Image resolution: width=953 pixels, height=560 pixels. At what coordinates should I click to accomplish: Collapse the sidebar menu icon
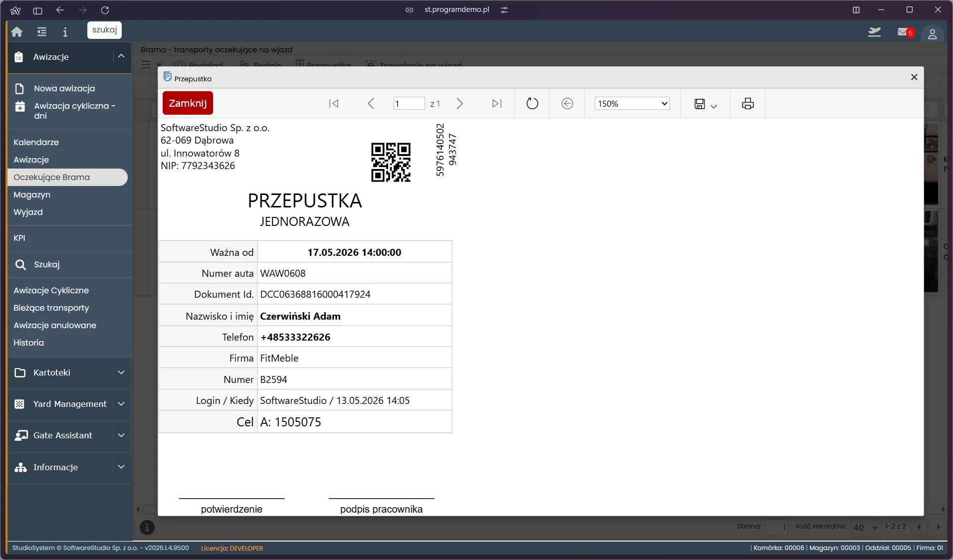click(41, 32)
